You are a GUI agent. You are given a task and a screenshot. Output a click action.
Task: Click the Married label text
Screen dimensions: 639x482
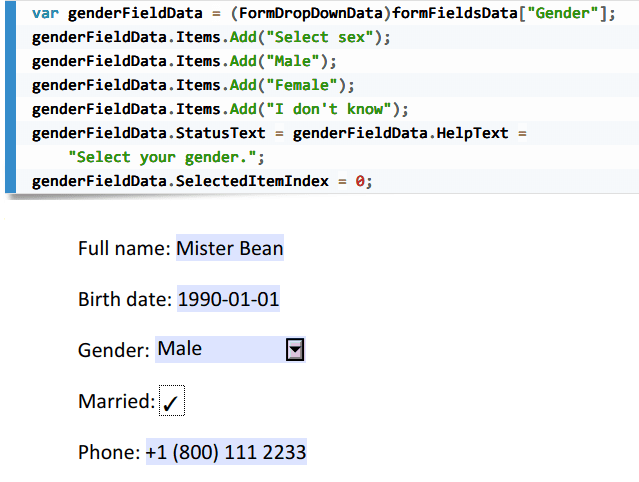pos(117,401)
